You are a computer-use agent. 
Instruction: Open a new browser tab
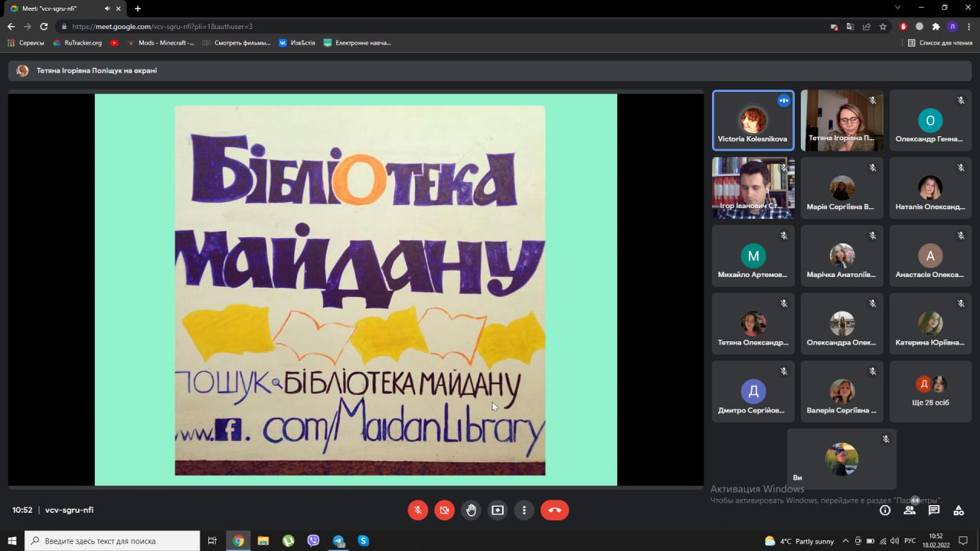coord(138,8)
